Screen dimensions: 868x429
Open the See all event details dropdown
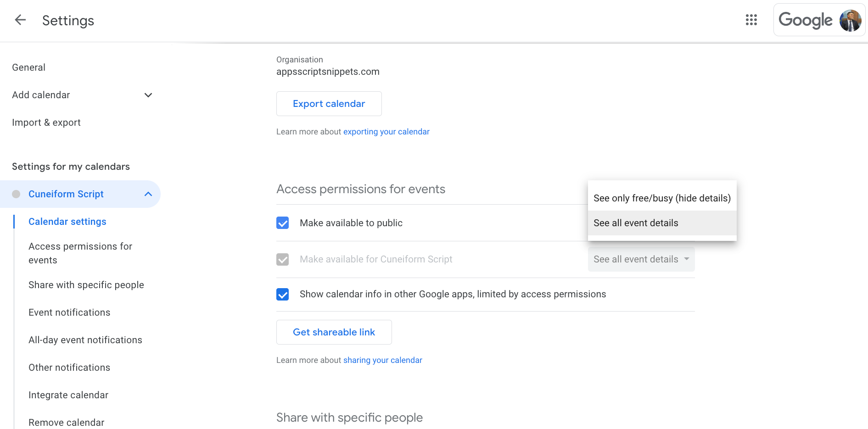point(641,259)
